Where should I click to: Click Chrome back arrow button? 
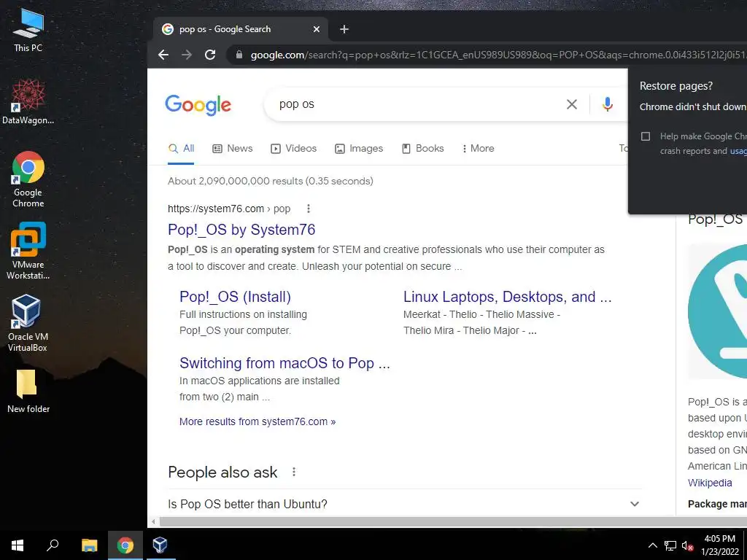163,55
